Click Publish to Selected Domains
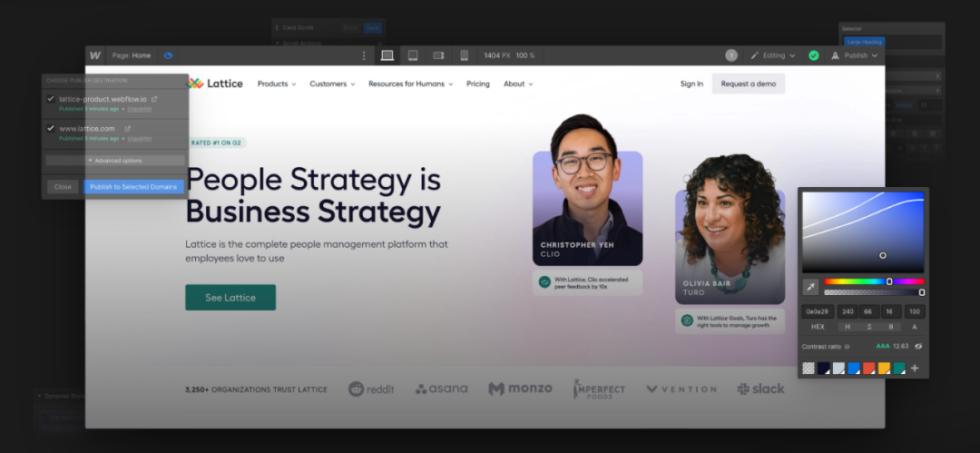This screenshot has height=453, width=980. [133, 186]
